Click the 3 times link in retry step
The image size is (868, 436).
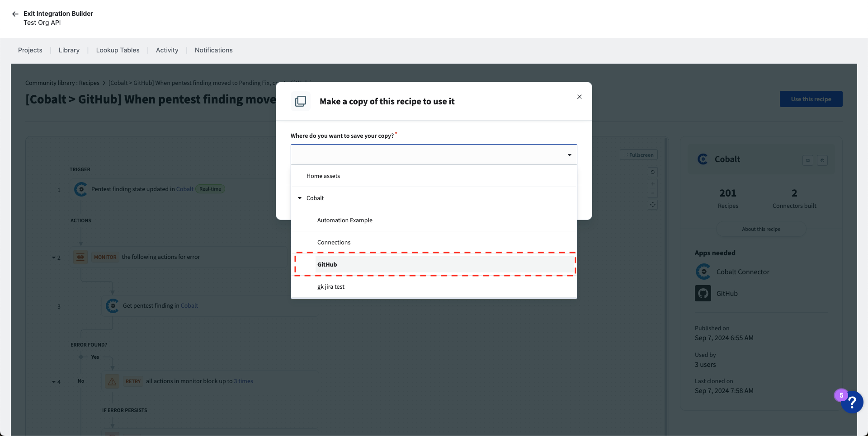[243, 381]
